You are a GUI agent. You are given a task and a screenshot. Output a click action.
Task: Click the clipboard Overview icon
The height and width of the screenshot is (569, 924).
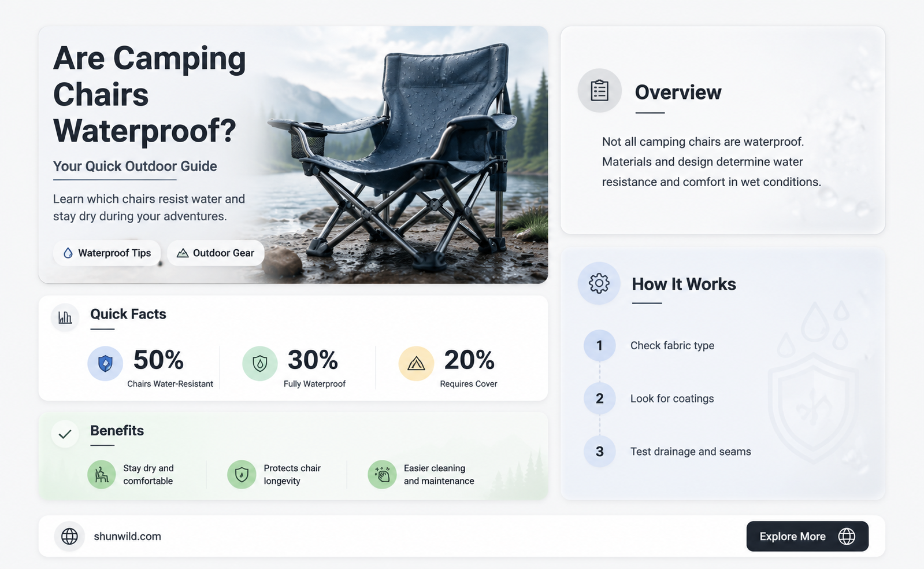point(600,91)
